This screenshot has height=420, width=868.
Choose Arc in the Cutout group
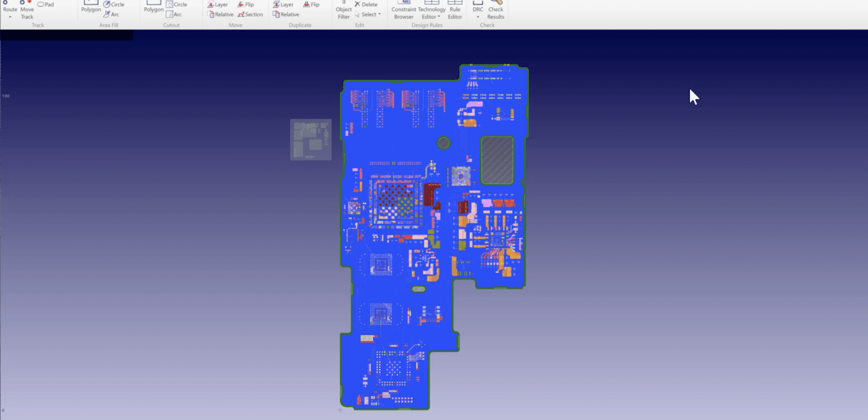click(x=174, y=14)
